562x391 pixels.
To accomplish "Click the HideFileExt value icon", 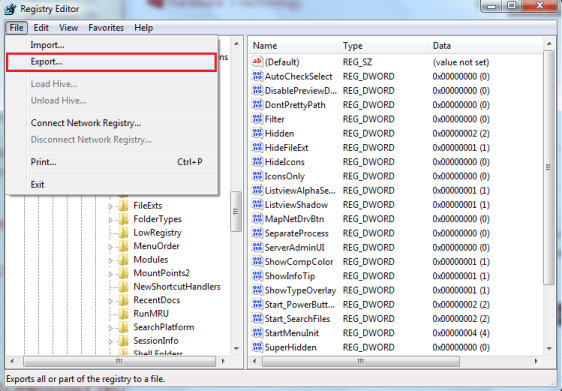I will pos(257,147).
